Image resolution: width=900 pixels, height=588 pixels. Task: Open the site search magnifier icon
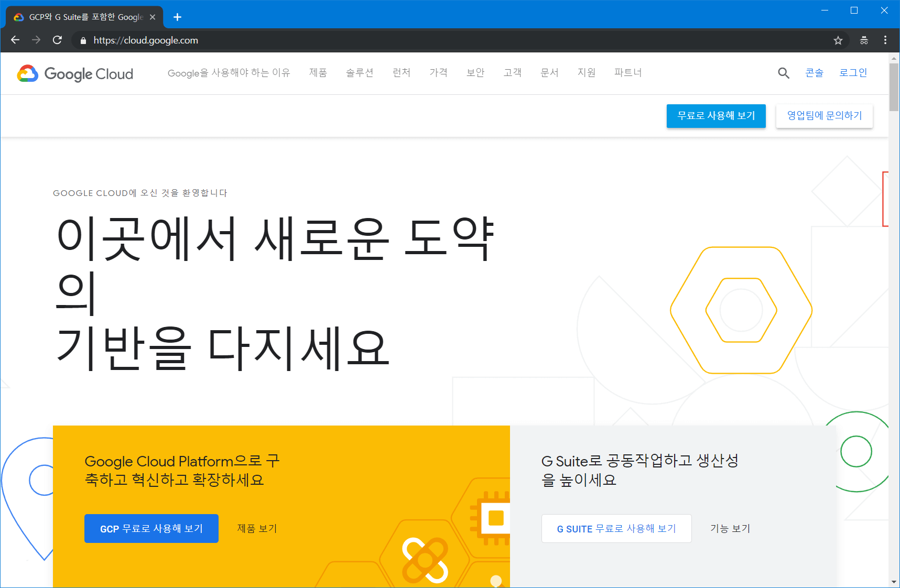tap(783, 73)
